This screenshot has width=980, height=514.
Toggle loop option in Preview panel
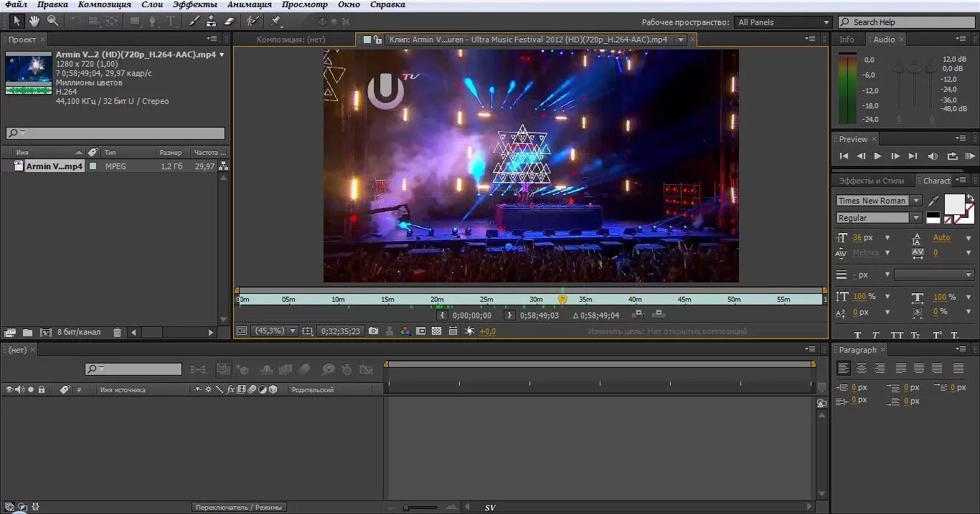pyautogui.click(x=952, y=156)
